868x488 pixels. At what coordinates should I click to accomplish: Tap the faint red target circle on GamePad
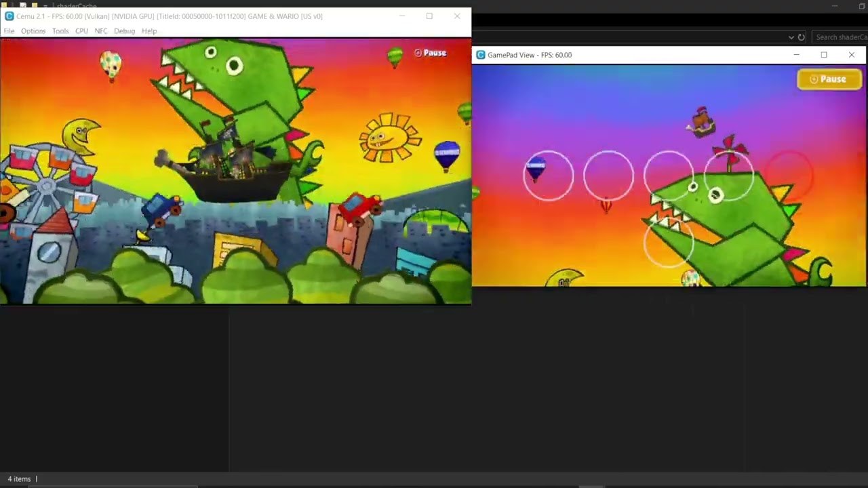pos(789,176)
